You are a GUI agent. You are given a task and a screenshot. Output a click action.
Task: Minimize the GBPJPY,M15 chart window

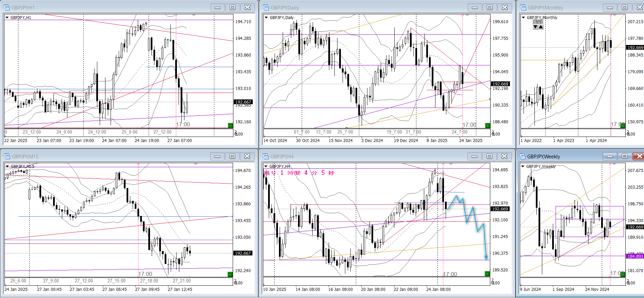[x=217, y=156]
